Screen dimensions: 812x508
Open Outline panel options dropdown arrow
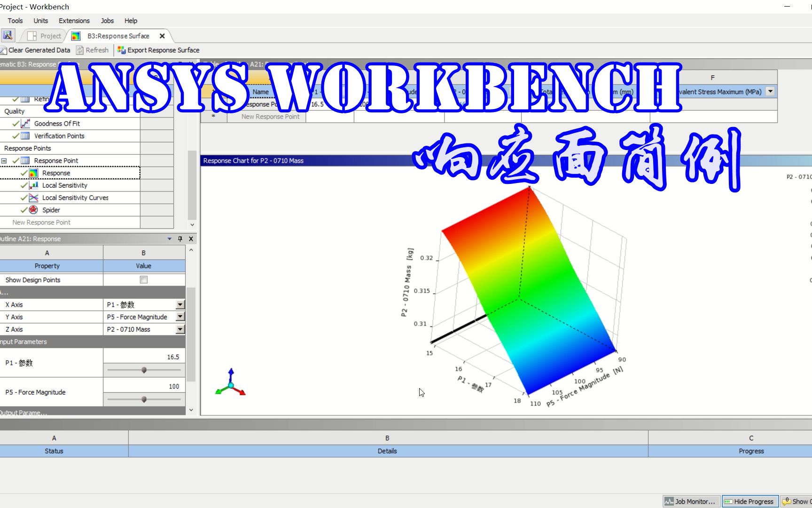(x=170, y=239)
